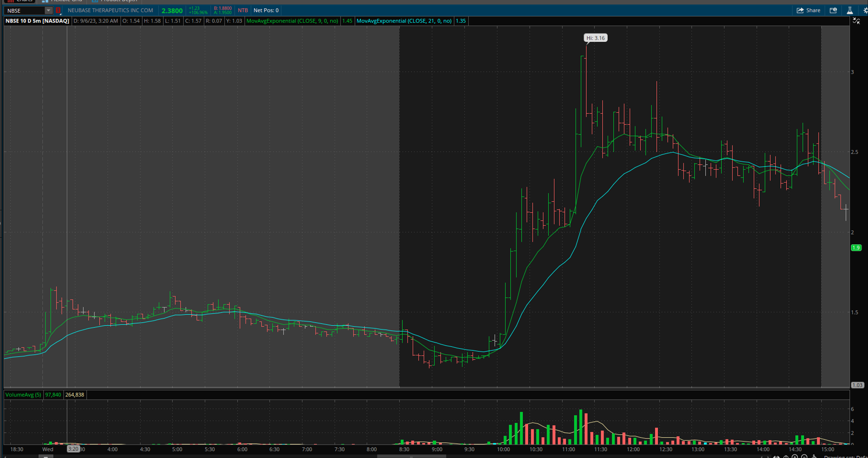Click the 2.5 price axis label
The height and width of the screenshot is (458, 868).
click(x=855, y=152)
